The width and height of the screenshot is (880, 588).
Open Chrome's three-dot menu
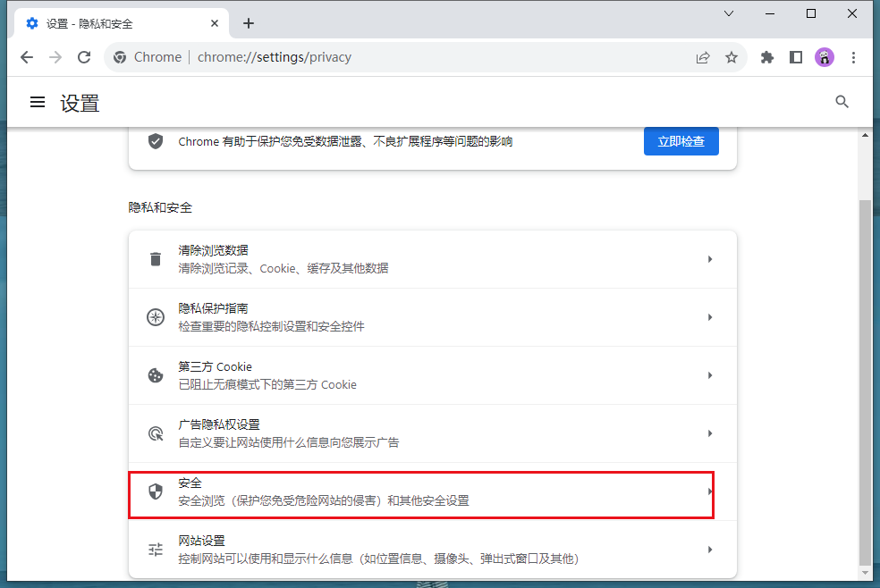[x=854, y=57]
